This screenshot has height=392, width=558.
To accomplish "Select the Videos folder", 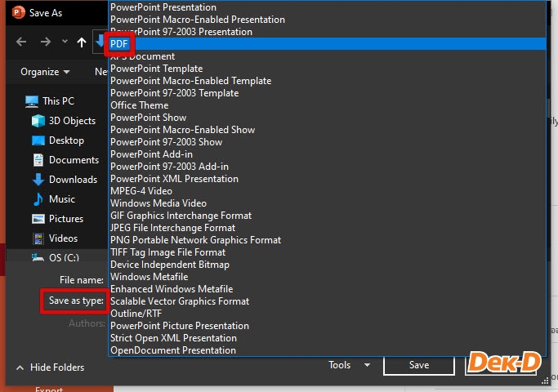I will pyautogui.click(x=63, y=238).
